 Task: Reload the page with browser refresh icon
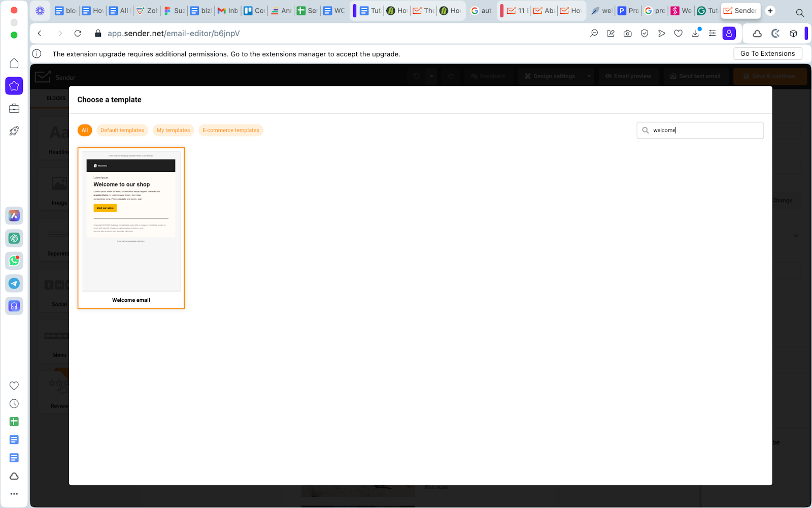coord(78,34)
